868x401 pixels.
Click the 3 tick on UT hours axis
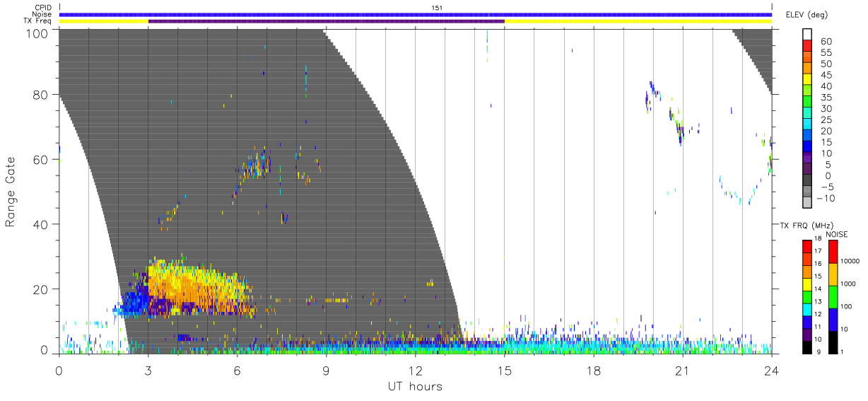click(x=148, y=371)
